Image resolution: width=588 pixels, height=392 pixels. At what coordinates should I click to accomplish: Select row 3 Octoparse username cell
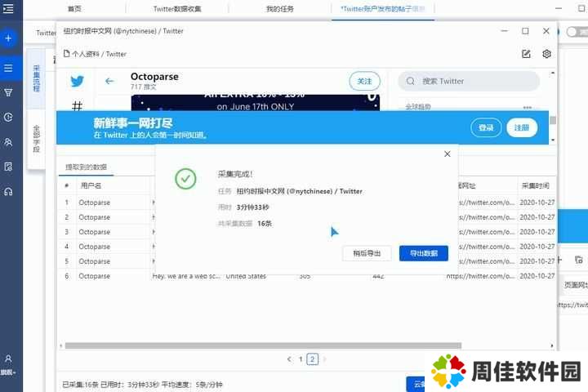click(95, 232)
